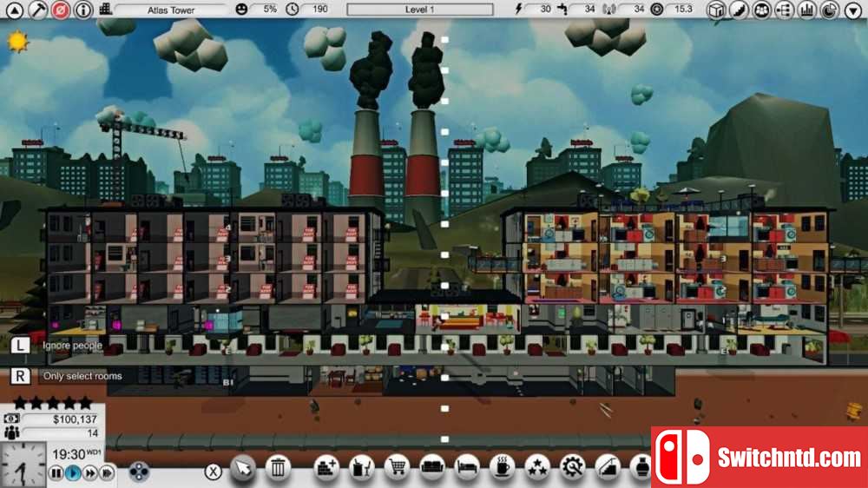The width and height of the screenshot is (868, 488).
Task: Collapse top bar with the up arrow
Action: point(14,10)
